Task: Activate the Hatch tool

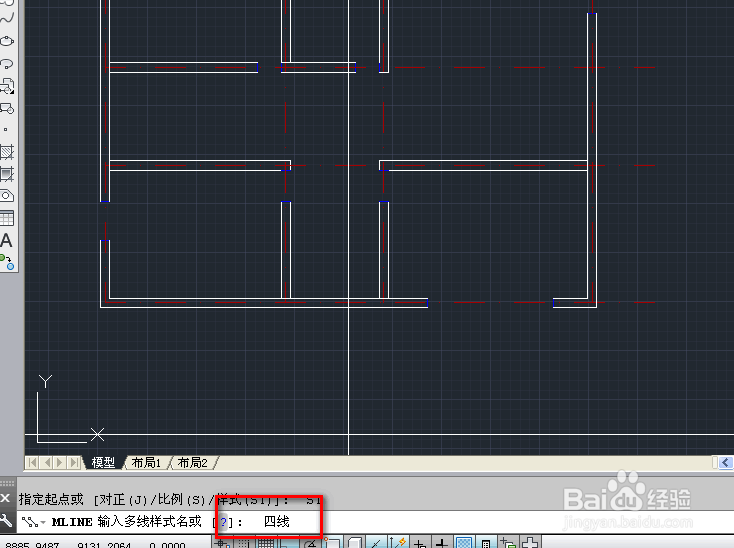Action: [x=7, y=152]
